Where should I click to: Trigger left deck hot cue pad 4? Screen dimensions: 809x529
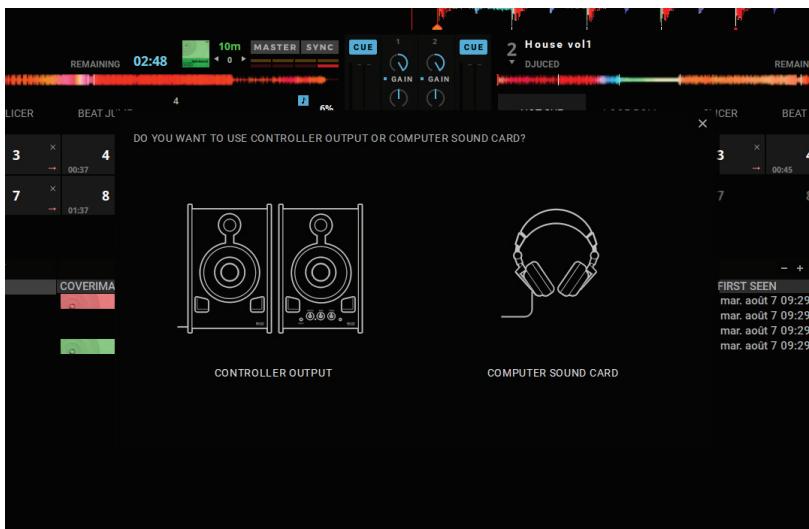[x=88, y=155]
